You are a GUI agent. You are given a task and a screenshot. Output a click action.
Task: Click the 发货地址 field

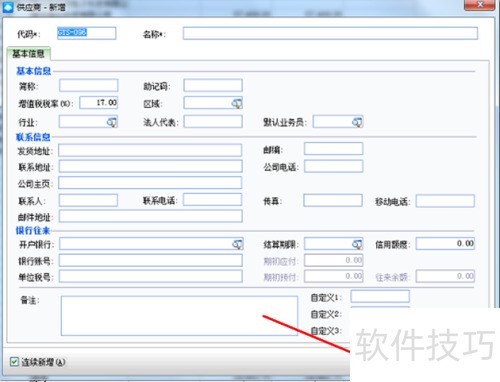(x=150, y=150)
